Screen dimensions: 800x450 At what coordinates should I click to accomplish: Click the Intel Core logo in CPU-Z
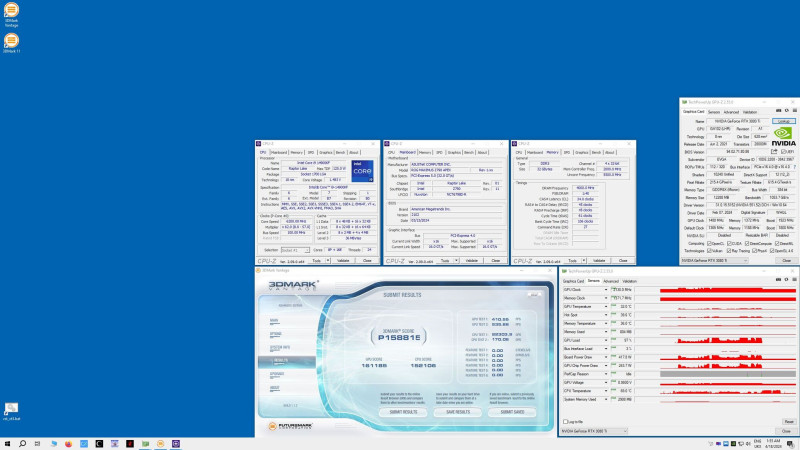tap(362, 171)
